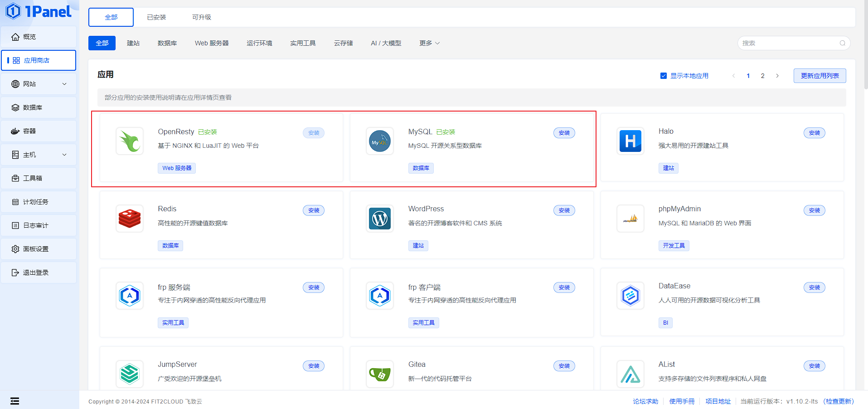
Task: Install Halo with its 安装 button
Action: (815, 133)
